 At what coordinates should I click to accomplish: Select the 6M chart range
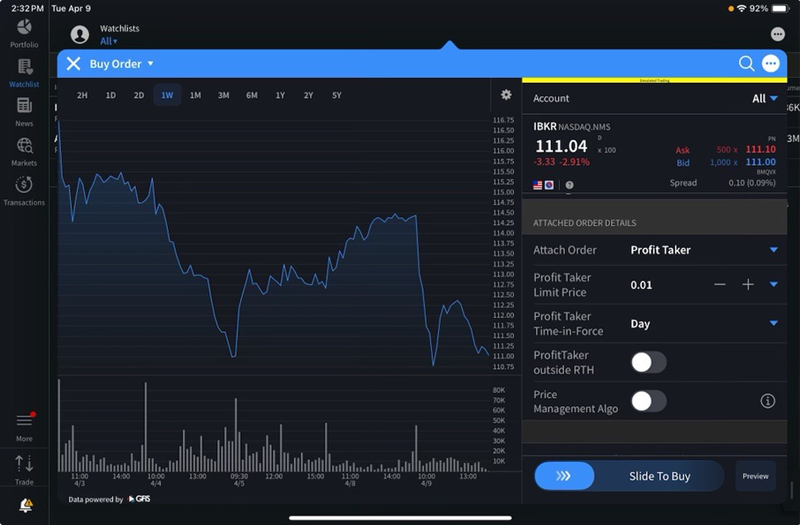(x=252, y=95)
